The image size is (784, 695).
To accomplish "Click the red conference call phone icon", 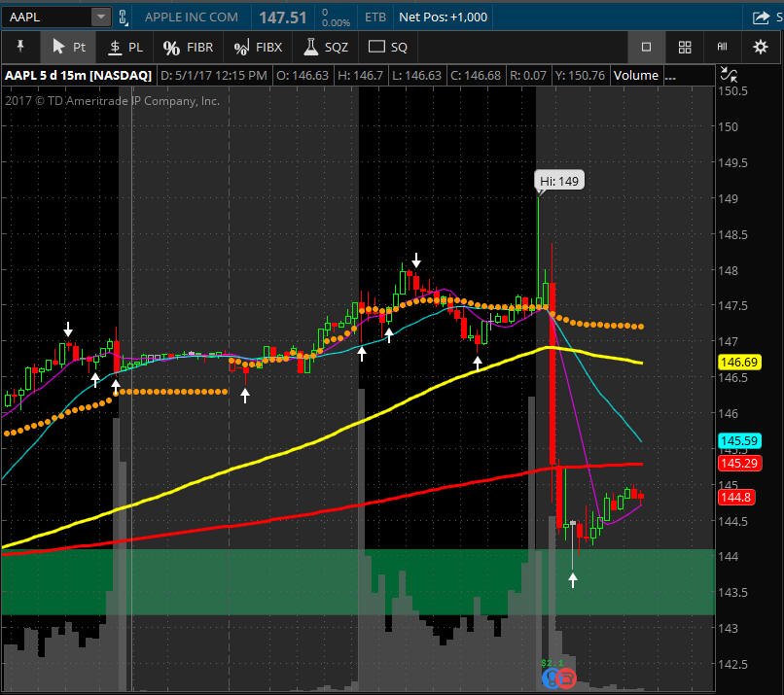I will 567,678.
